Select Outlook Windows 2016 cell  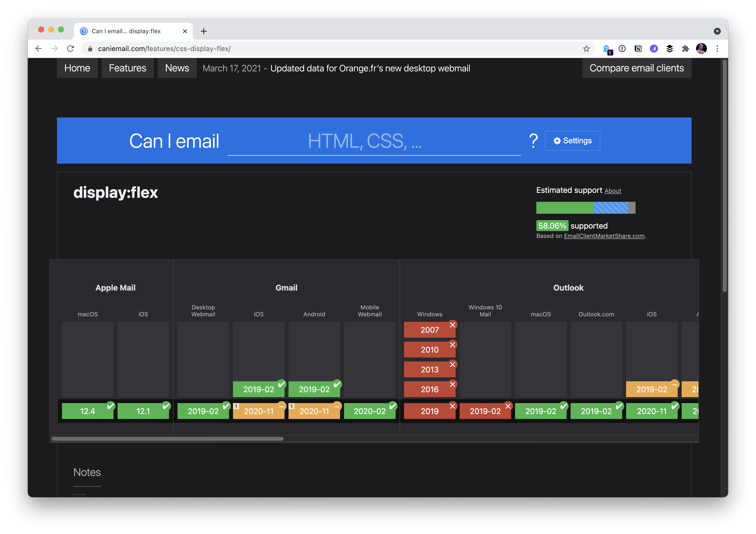430,389
